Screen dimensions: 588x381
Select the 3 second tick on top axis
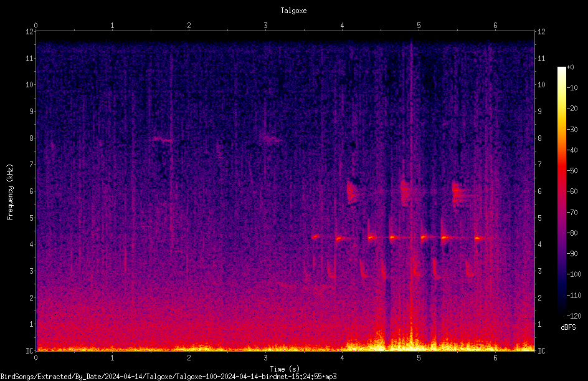coord(265,26)
